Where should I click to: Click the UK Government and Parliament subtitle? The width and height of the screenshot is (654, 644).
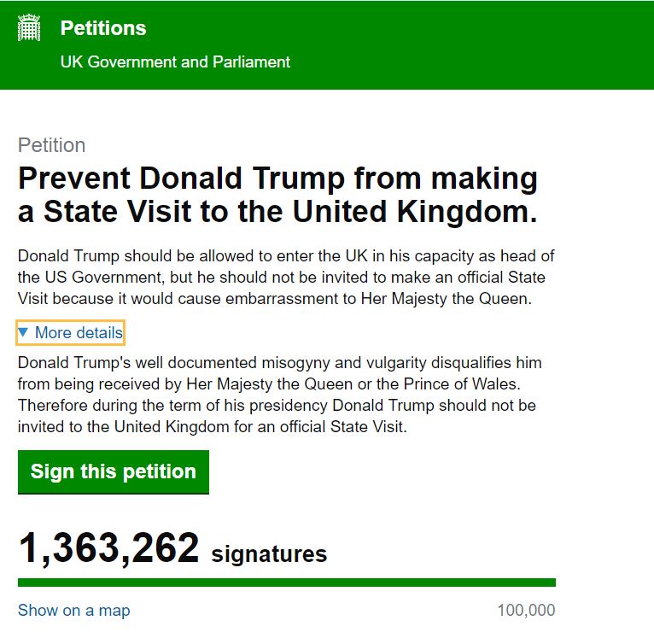coord(175,62)
